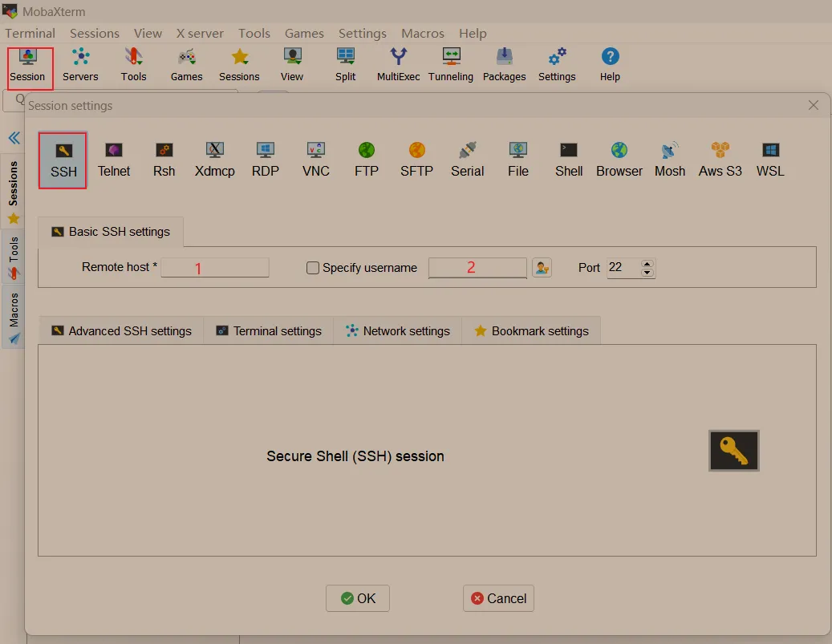Open the Sessions menu in menu bar
This screenshot has width=832, height=644.
point(95,34)
